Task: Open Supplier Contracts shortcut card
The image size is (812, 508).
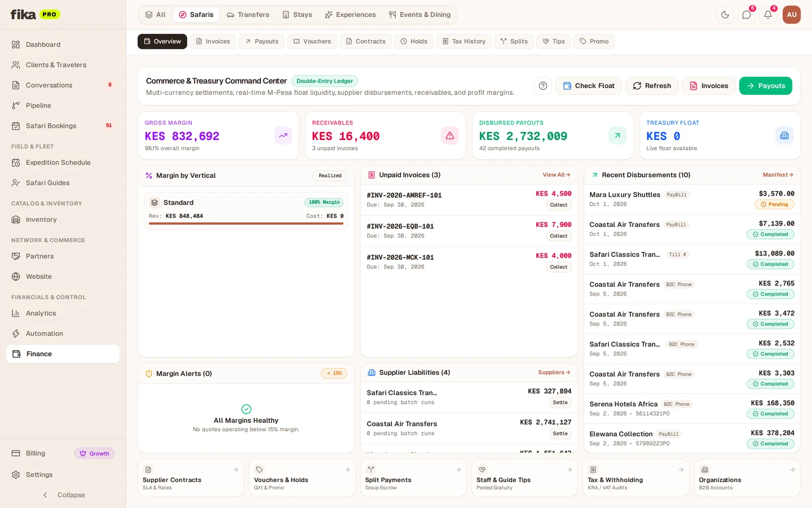Action: pyautogui.click(x=191, y=478)
